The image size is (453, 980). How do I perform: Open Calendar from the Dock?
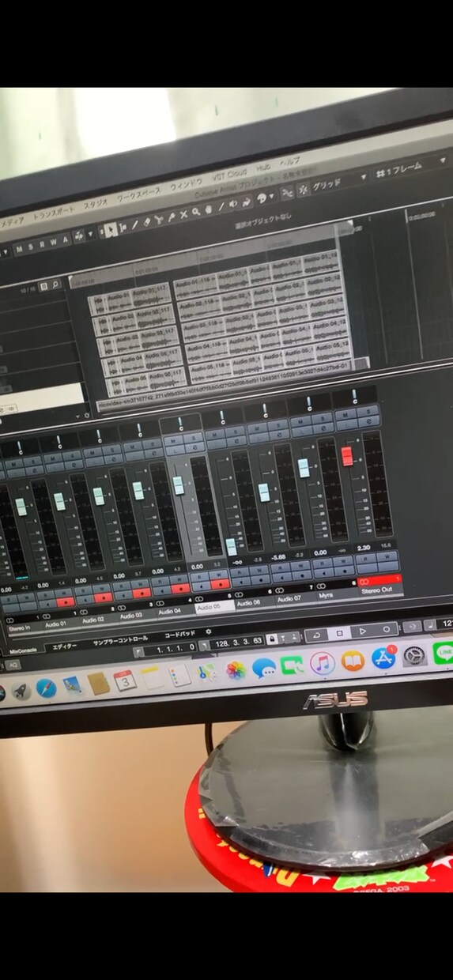(x=124, y=680)
